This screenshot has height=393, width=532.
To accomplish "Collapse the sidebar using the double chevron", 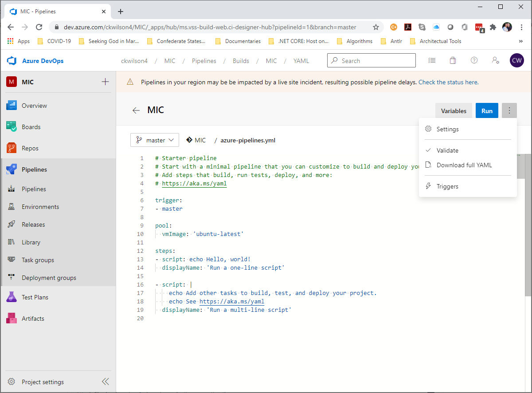I will click(105, 381).
